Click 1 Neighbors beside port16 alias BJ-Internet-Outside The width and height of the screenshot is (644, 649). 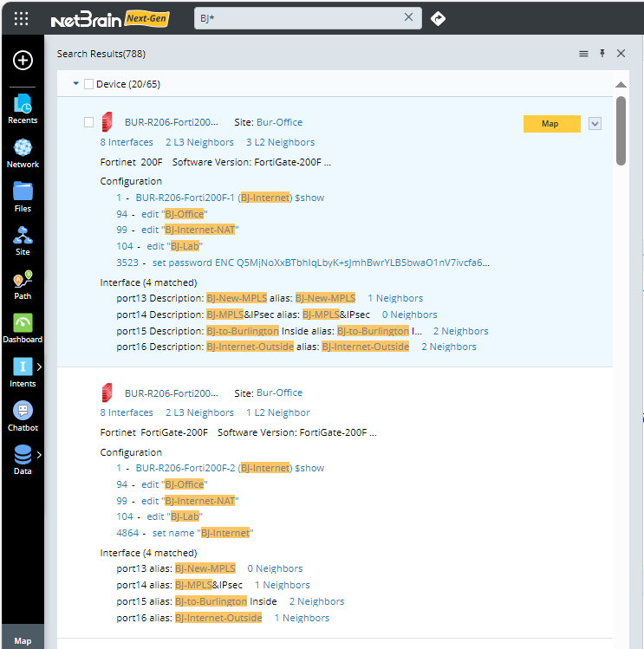(x=302, y=619)
